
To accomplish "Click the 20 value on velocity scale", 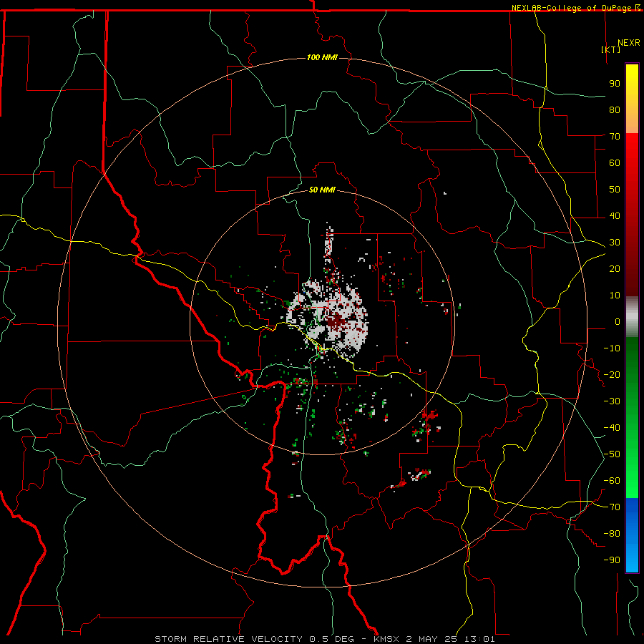I will coord(615,269).
